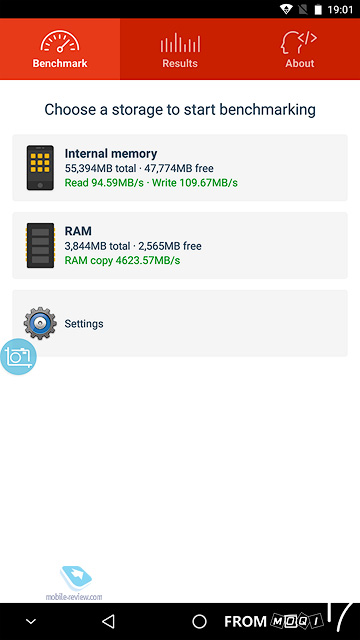Screen dimensions: 360x640
Task: Tap the floating screenshot capture bubble
Action: 18,357
